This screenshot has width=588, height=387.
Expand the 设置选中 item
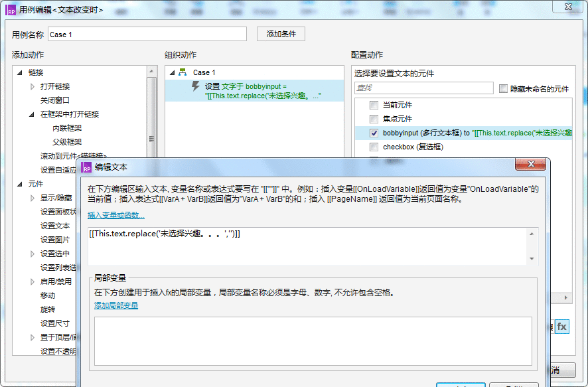pos(33,254)
